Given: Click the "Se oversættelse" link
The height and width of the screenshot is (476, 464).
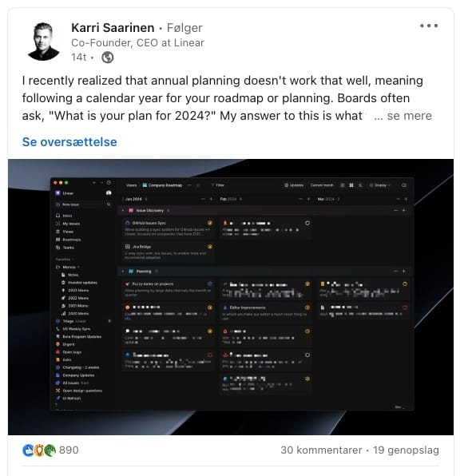Looking at the screenshot, I should point(69,142).
